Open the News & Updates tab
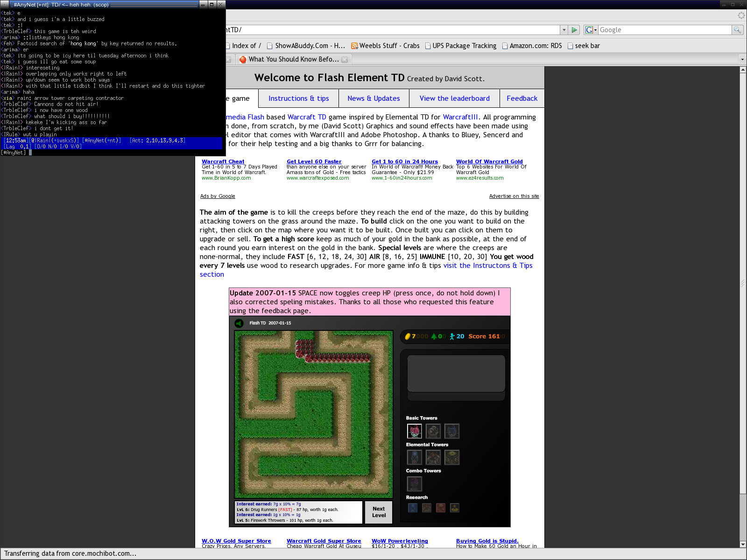Image resolution: width=747 pixels, height=560 pixels. point(373,98)
